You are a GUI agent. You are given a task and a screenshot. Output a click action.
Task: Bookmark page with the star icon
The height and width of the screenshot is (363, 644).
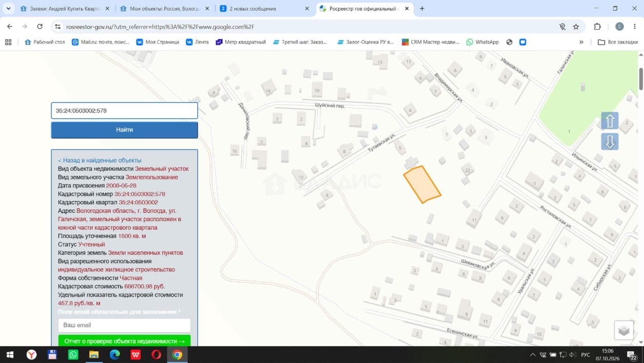pos(576,27)
